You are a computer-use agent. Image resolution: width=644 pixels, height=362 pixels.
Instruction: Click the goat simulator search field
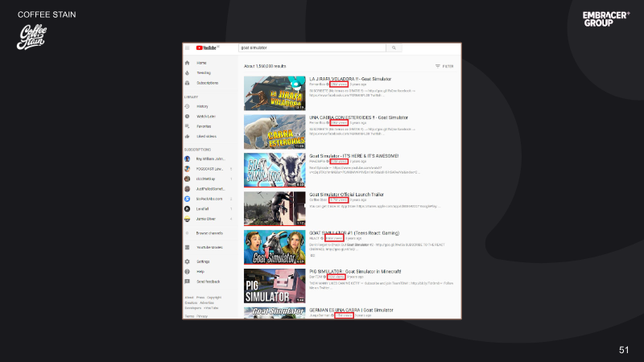(312, 48)
